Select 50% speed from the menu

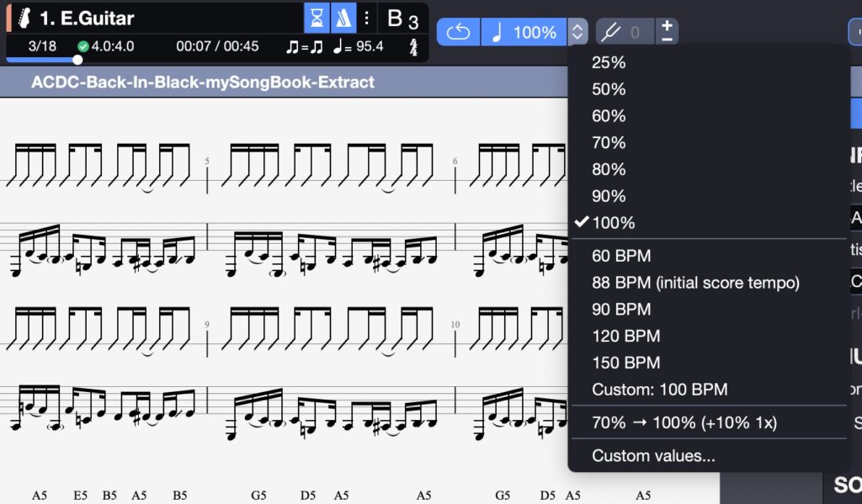point(609,89)
